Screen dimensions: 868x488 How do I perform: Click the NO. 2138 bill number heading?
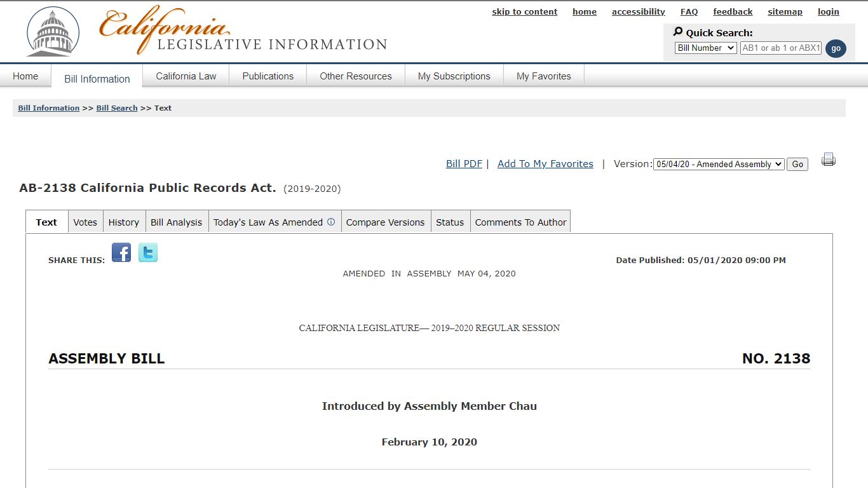(x=776, y=359)
